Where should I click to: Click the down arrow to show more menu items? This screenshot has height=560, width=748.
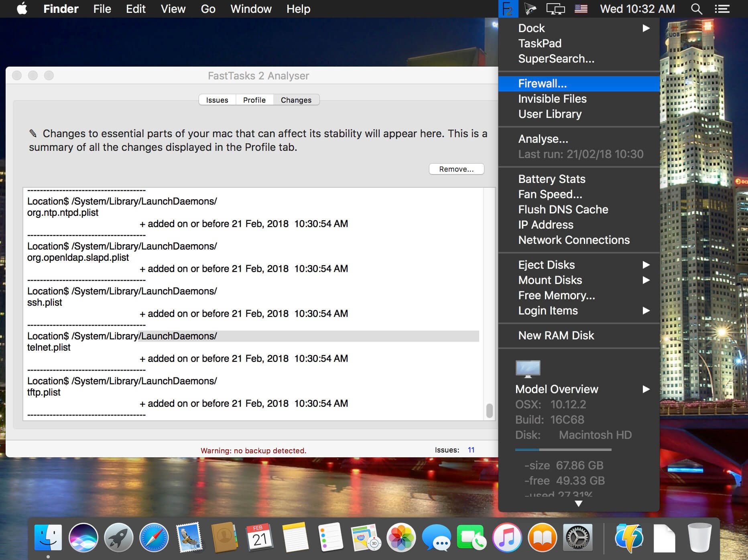click(x=579, y=504)
